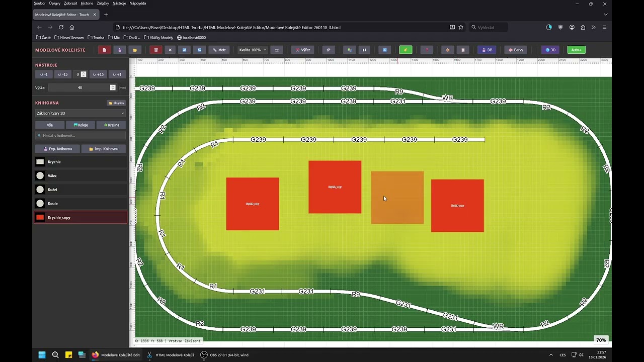Click the red new document icon
The image size is (644, 362).
[104, 50]
